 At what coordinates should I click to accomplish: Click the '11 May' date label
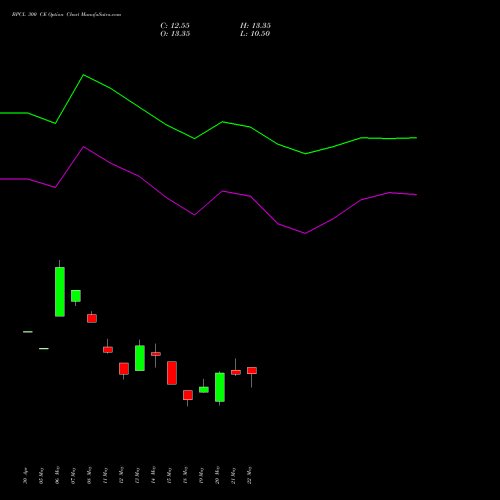tap(106, 476)
